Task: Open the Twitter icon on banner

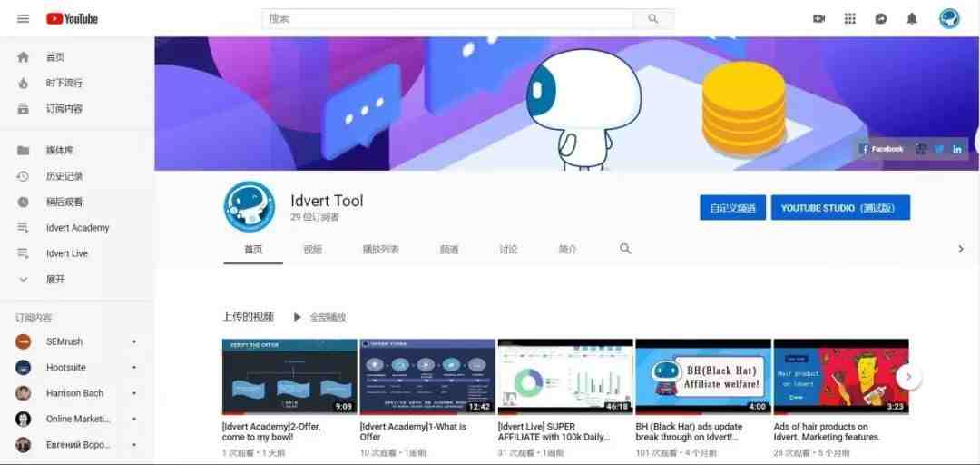Action: [x=939, y=149]
